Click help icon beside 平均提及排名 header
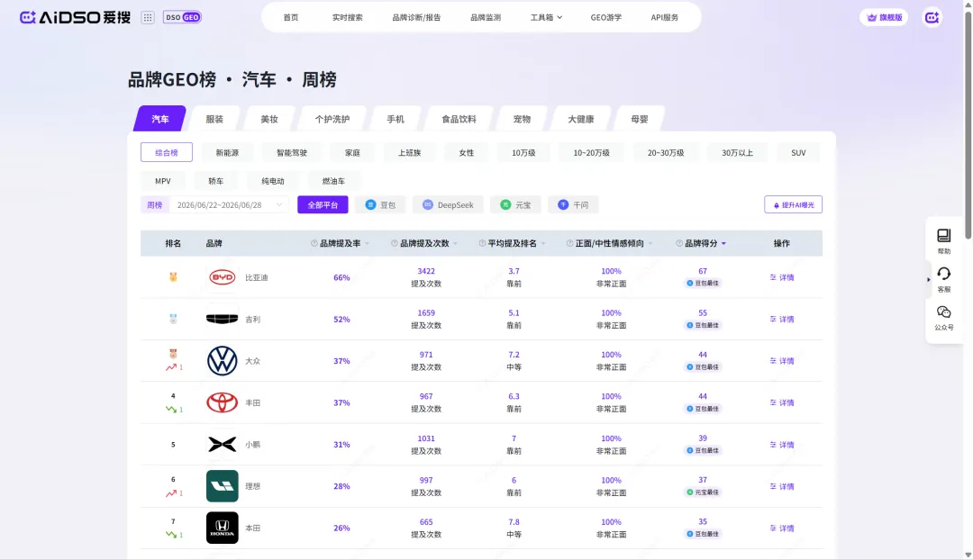The height and width of the screenshot is (560, 973). click(x=482, y=244)
